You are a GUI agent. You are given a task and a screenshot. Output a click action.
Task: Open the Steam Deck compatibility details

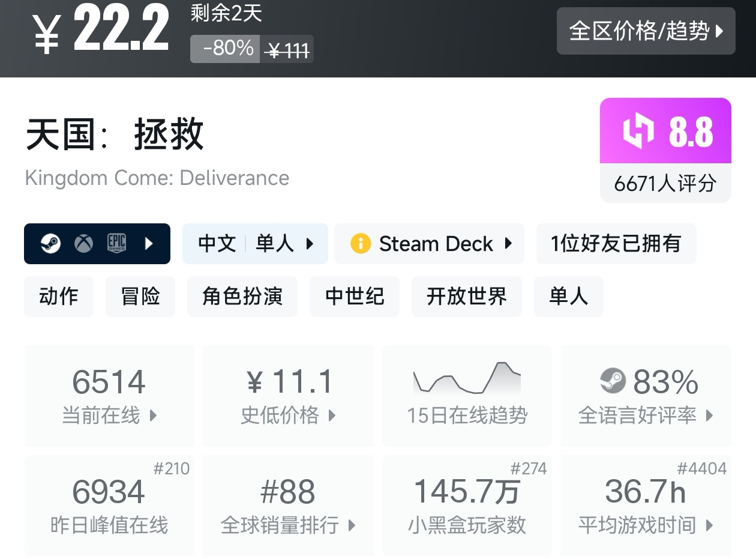(x=429, y=244)
